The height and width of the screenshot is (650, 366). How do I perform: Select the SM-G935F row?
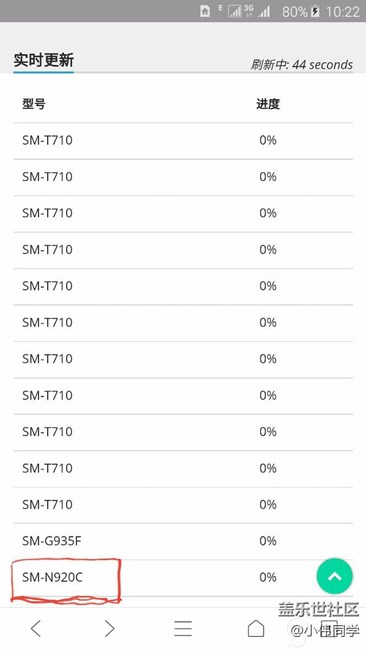[183, 541]
